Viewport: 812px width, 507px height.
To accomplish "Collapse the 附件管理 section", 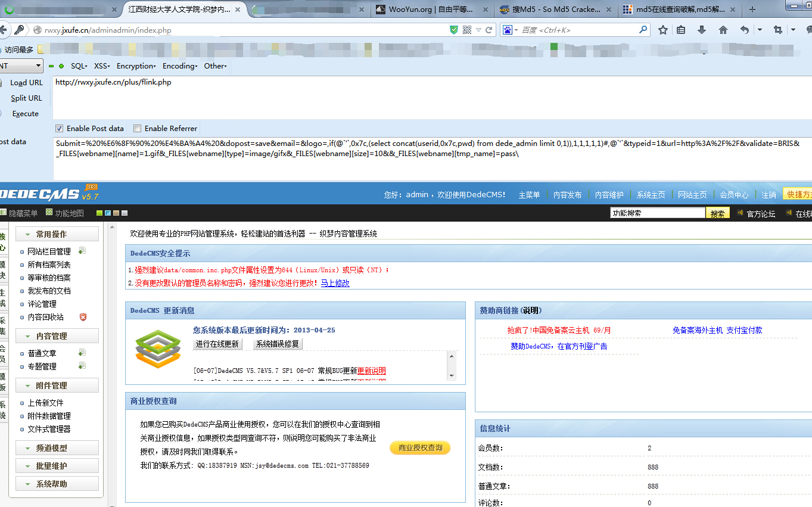I will (57, 385).
